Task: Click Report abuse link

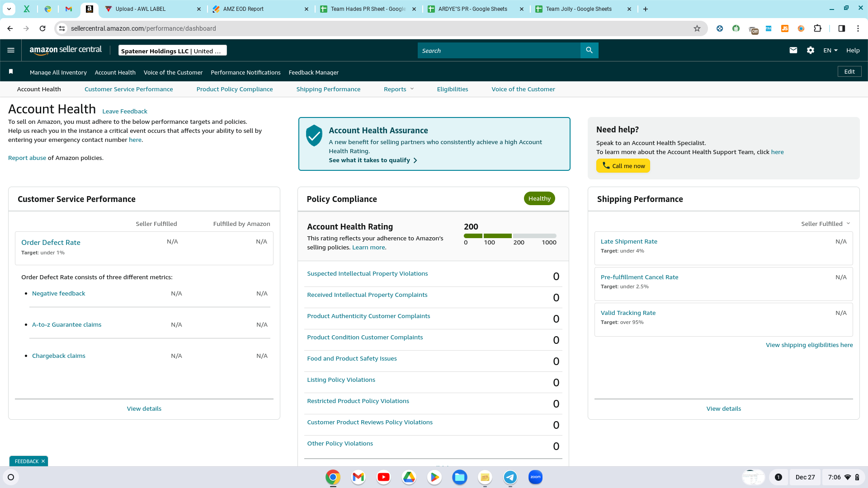Action: point(27,158)
